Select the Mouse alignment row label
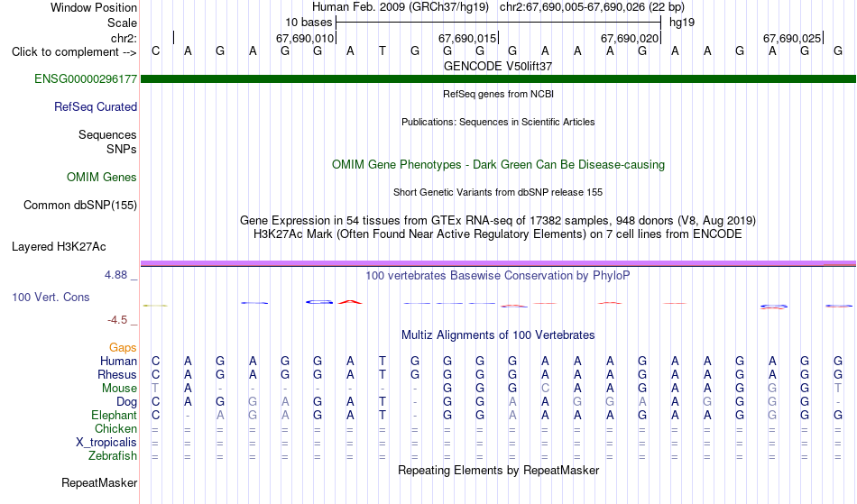The width and height of the screenshot is (857, 504). [x=119, y=389]
